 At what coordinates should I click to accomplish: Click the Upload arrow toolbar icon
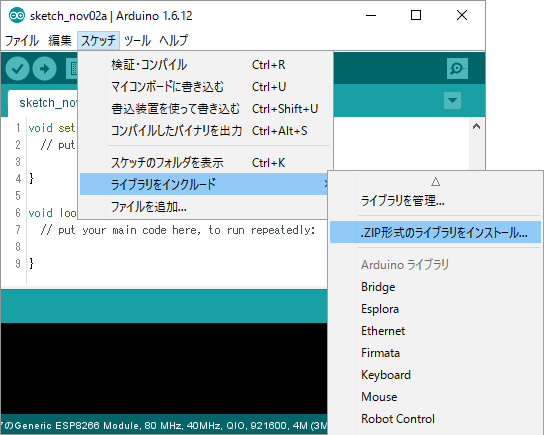coord(44,69)
